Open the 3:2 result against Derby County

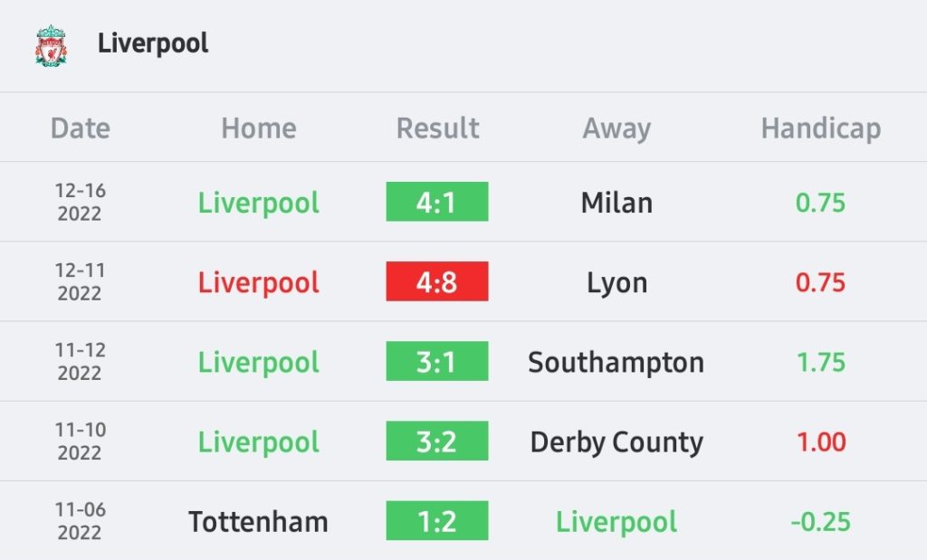click(437, 441)
